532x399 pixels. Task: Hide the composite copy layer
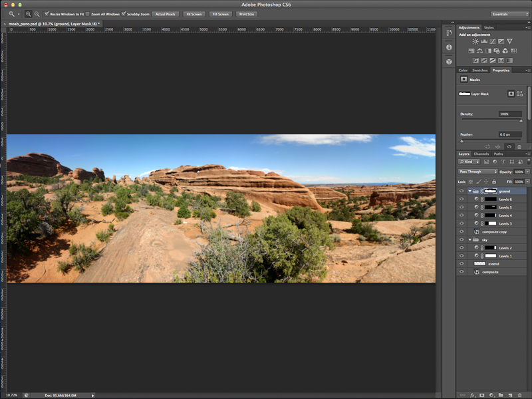click(x=462, y=231)
